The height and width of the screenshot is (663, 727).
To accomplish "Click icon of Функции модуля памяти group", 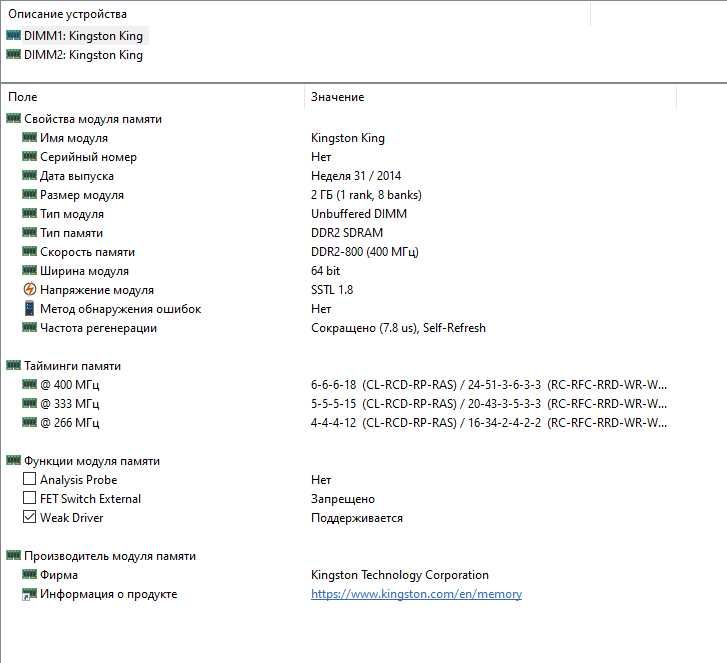I will pyautogui.click(x=13, y=460).
